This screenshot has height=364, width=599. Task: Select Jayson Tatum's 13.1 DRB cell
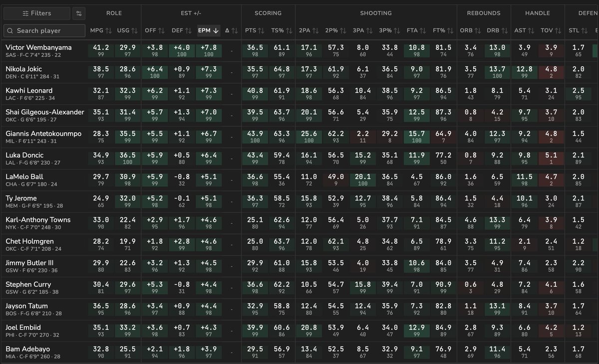pyautogui.click(x=497, y=309)
